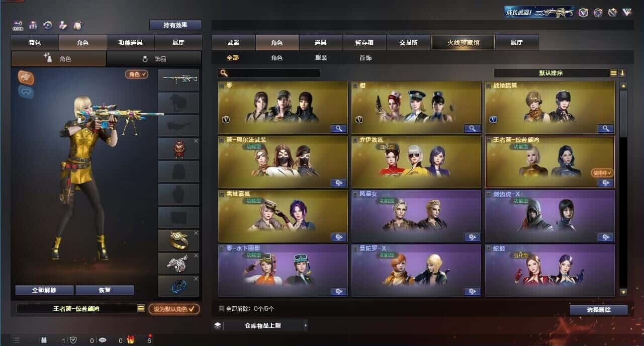Click the V shield badge icon at top right
Viewport: 644px width, 346px height.
(x=583, y=13)
